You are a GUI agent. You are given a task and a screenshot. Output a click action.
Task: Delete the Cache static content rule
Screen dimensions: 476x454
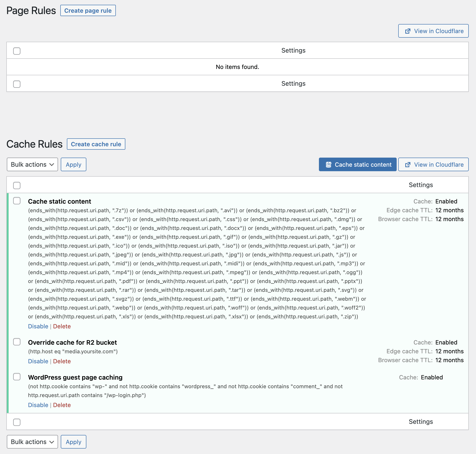point(62,327)
